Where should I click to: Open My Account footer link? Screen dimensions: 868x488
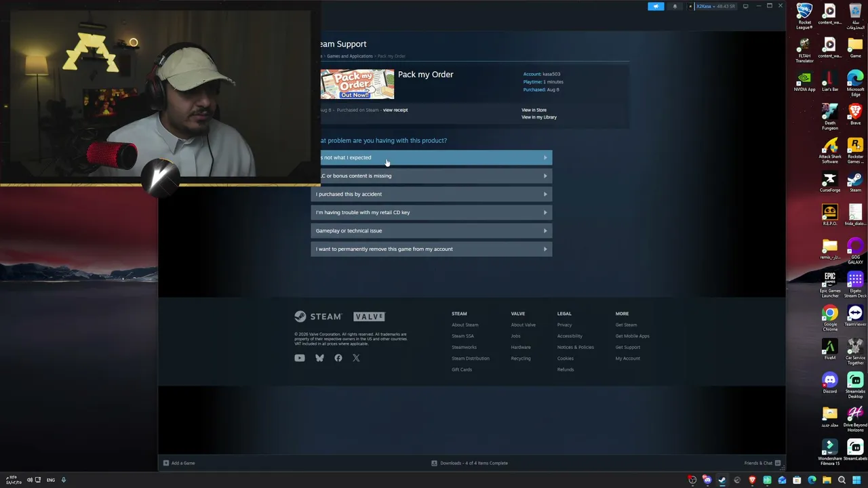pyautogui.click(x=628, y=359)
